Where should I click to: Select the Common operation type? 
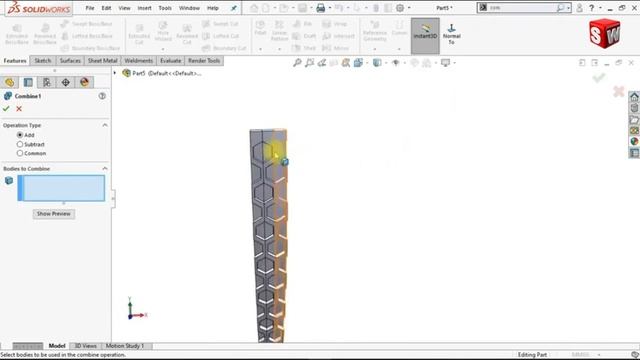20,153
